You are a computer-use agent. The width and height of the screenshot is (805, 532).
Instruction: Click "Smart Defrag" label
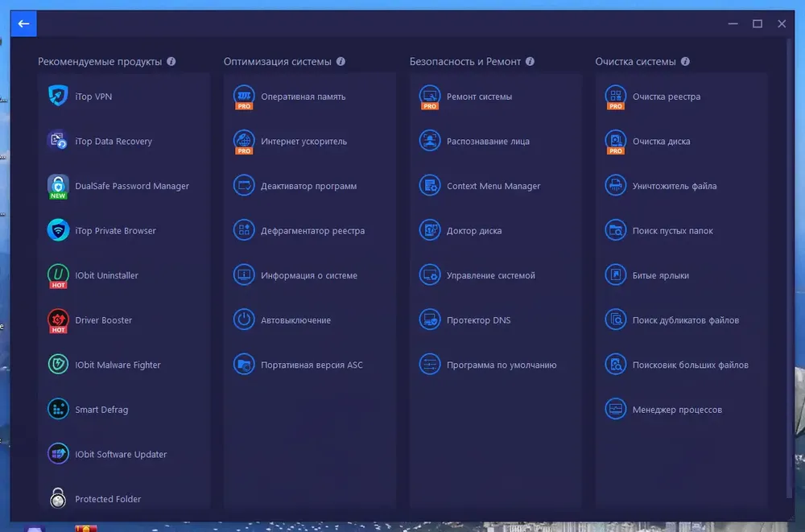point(101,410)
